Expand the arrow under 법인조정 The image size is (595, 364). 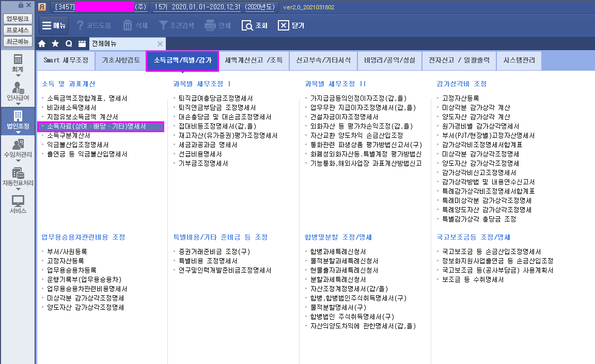click(x=18, y=132)
